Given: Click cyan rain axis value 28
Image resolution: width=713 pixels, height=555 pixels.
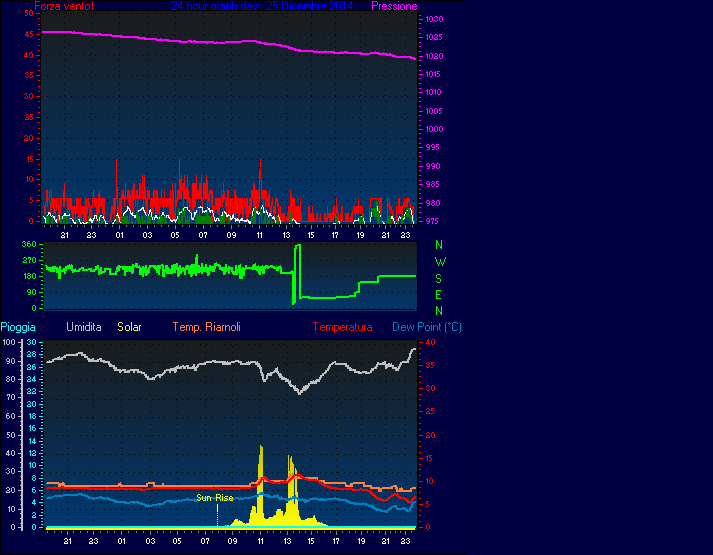Looking at the screenshot, I should click(x=31, y=354).
